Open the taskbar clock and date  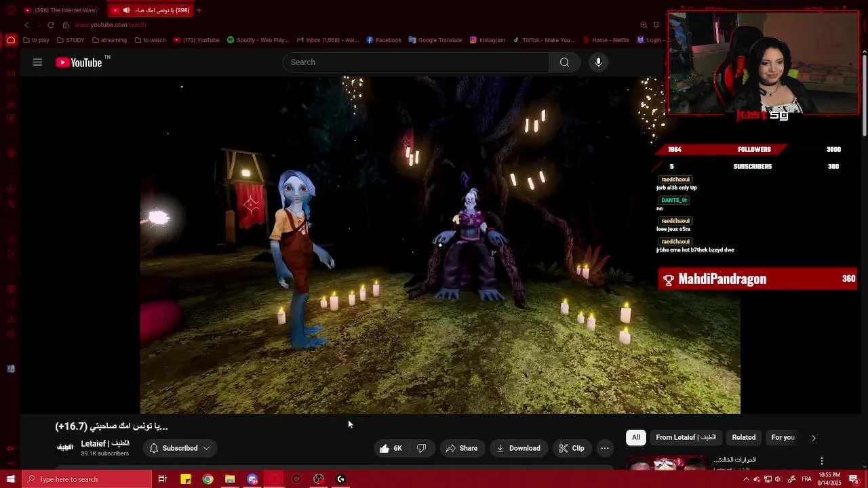(x=829, y=479)
